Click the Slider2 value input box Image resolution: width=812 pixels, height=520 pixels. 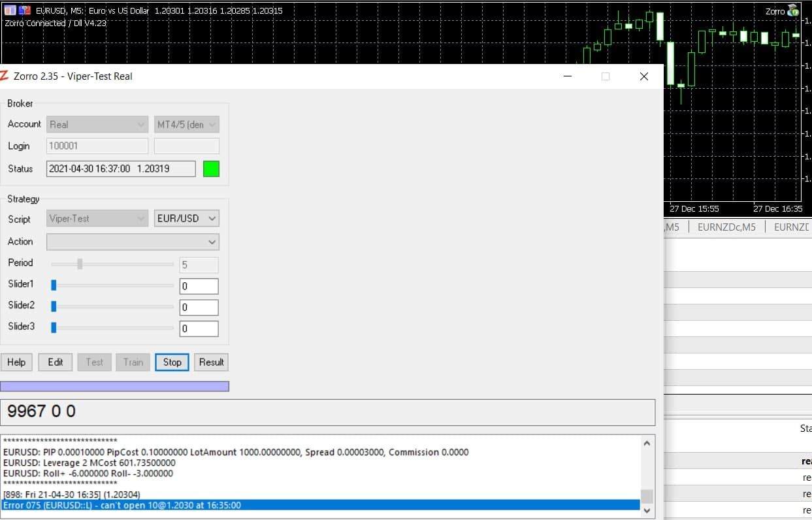(x=199, y=307)
